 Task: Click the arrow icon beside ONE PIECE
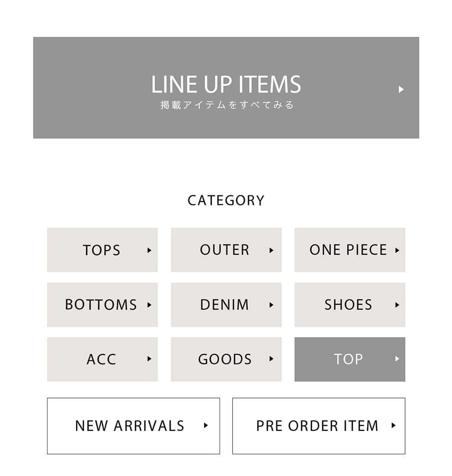pos(397,250)
